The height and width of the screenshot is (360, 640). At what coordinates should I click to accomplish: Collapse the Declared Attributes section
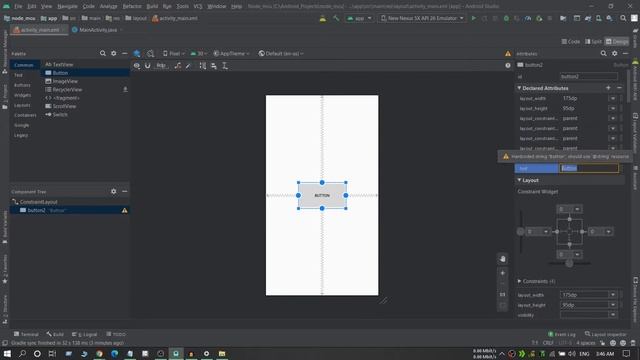click(x=519, y=88)
